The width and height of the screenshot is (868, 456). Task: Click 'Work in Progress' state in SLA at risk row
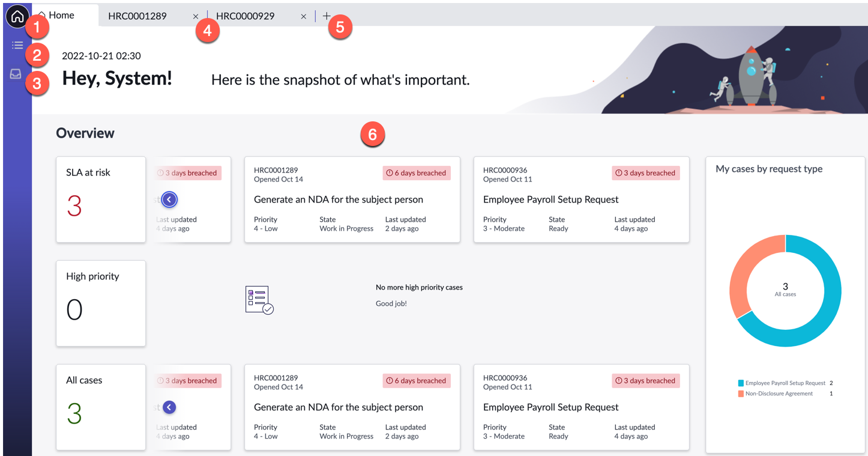pos(346,228)
